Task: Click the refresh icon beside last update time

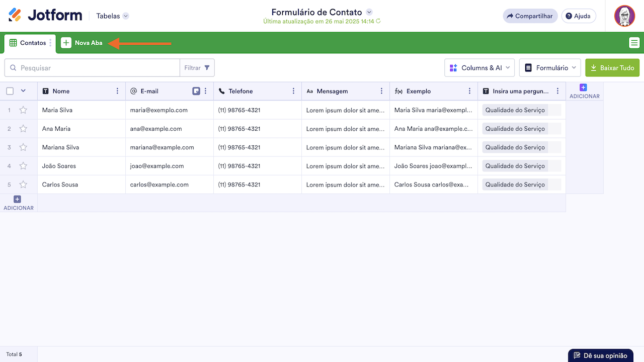Action: pyautogui.click(x=378, y=22)
